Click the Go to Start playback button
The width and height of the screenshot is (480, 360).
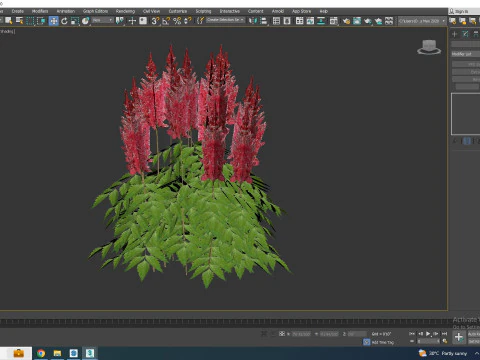[x=412, y=334]
